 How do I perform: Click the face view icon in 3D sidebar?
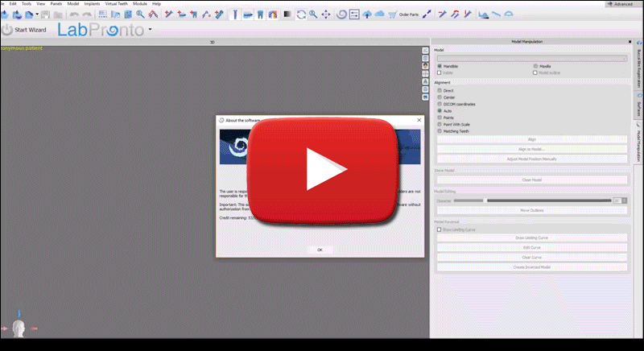coord(425,66)
